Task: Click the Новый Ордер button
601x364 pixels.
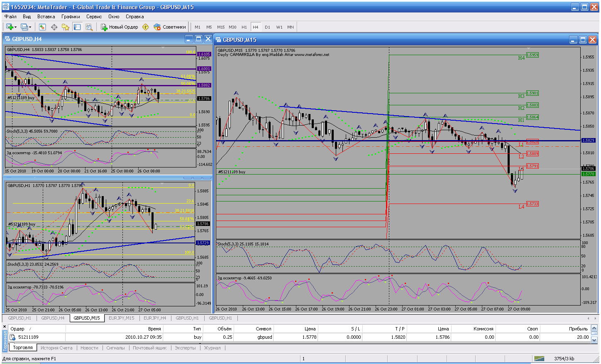Action: (120, 27)
